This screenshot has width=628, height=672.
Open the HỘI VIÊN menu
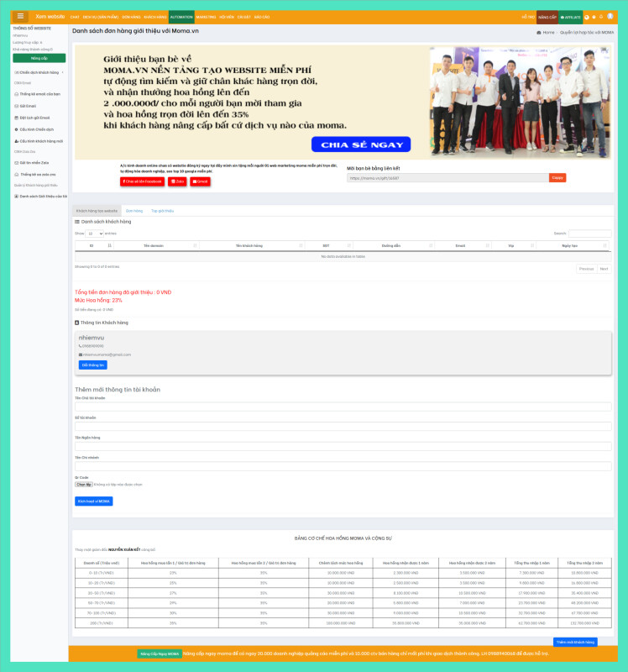(227, 17)
